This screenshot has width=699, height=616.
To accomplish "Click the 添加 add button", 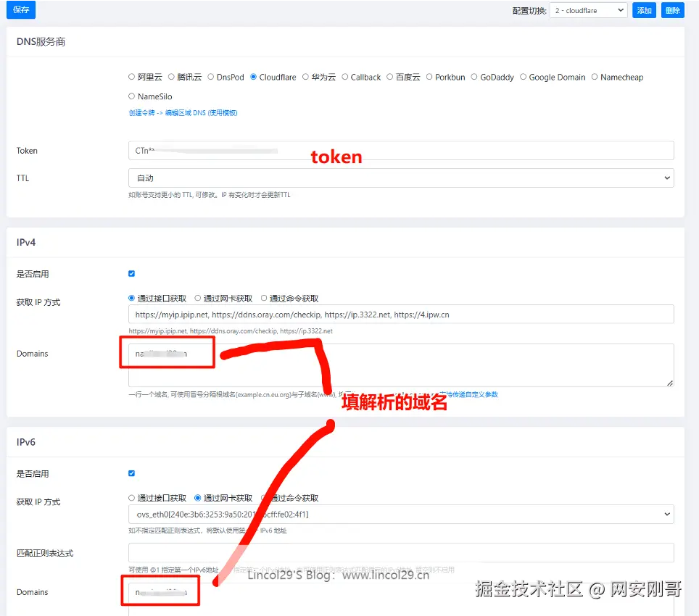I will tap(644, 10).
